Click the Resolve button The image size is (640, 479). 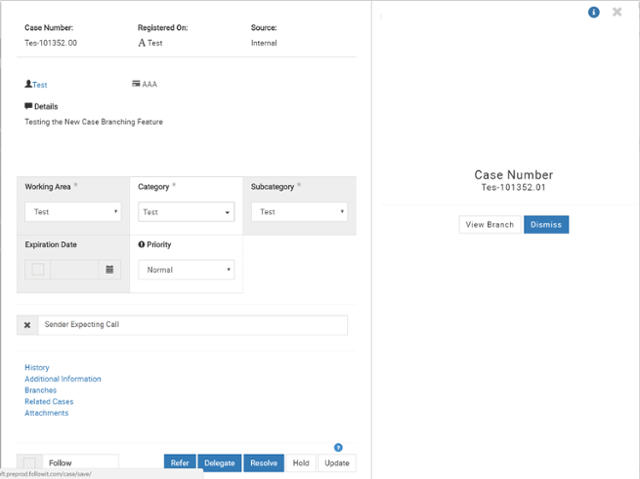pos(263,463)
